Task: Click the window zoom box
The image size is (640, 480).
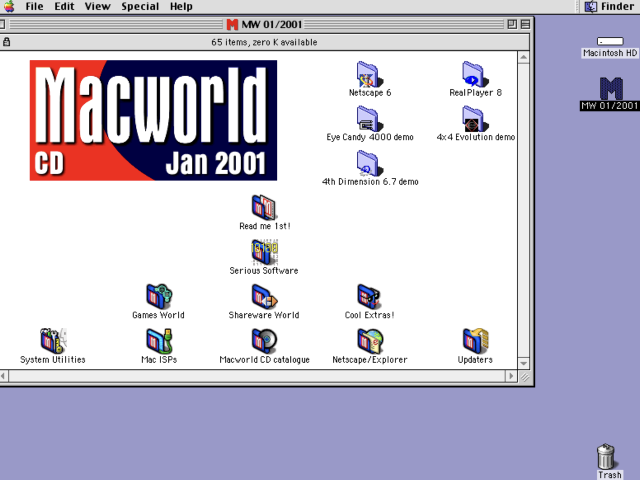Action: [x=512, y=24]
